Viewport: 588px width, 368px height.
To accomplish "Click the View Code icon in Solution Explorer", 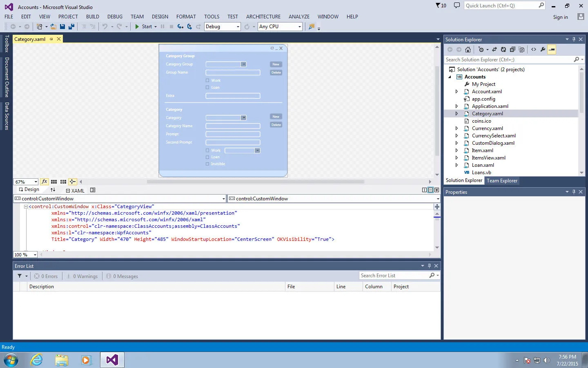I will coord(534,49).
